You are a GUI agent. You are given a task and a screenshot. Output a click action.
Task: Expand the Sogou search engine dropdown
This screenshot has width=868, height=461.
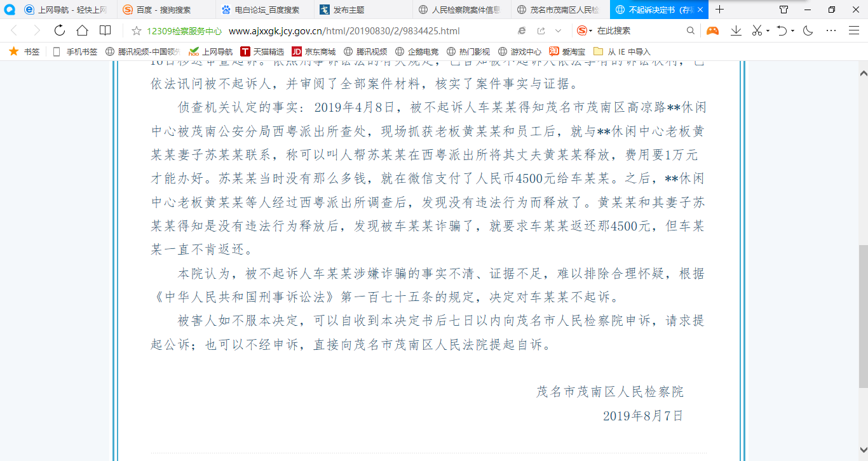coord(590,30)
